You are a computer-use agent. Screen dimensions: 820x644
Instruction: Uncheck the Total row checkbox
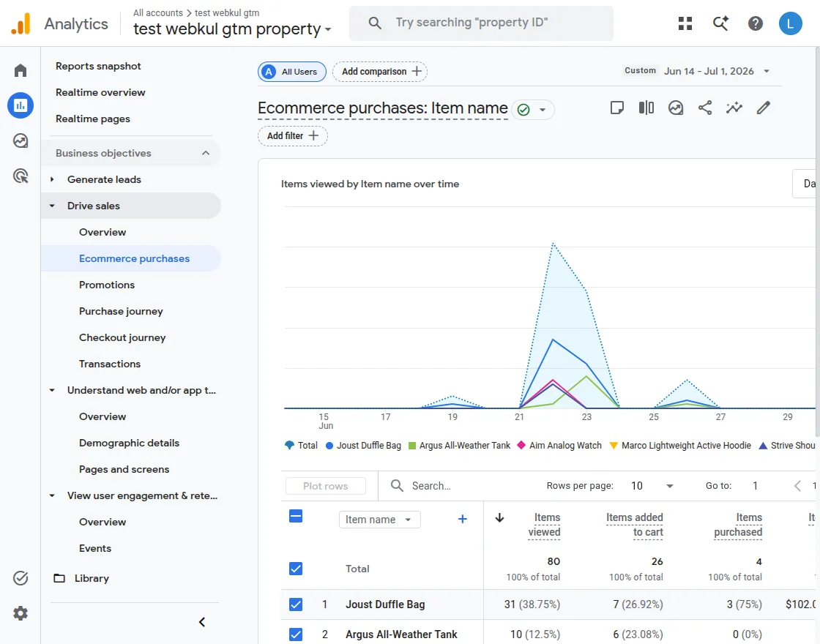pos(296,568)
